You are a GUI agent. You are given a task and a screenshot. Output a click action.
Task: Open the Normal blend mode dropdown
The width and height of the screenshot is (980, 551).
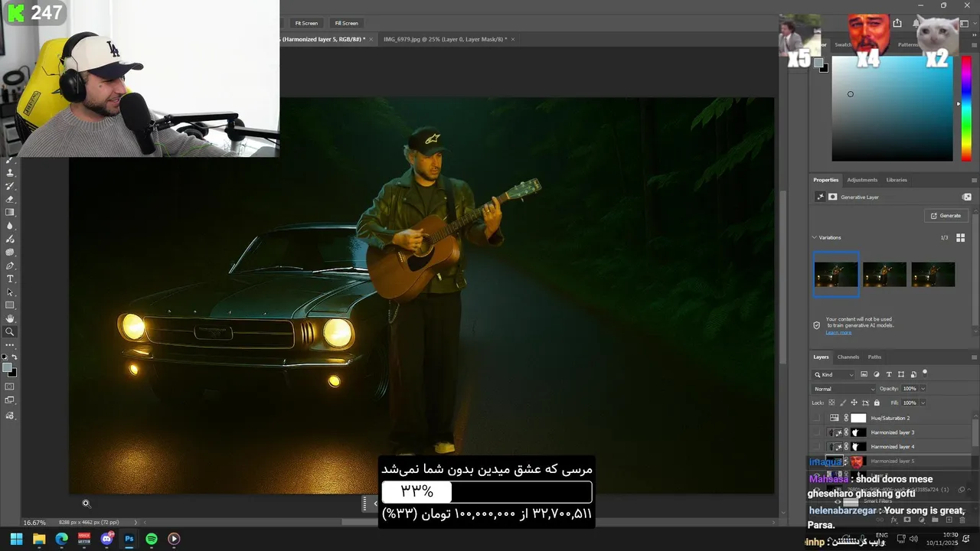tap(844, 389)
